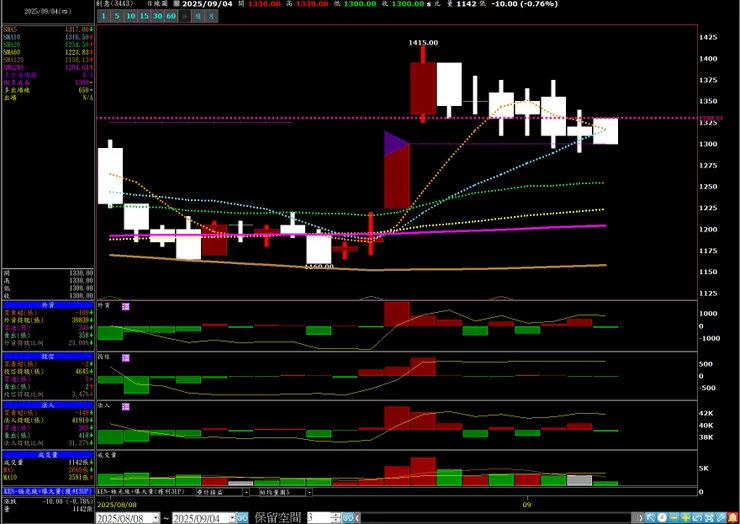Click the 外資持股比例 23.00% row
The width and height of the screenshot is (740, 524).
(x=48, y=343)
